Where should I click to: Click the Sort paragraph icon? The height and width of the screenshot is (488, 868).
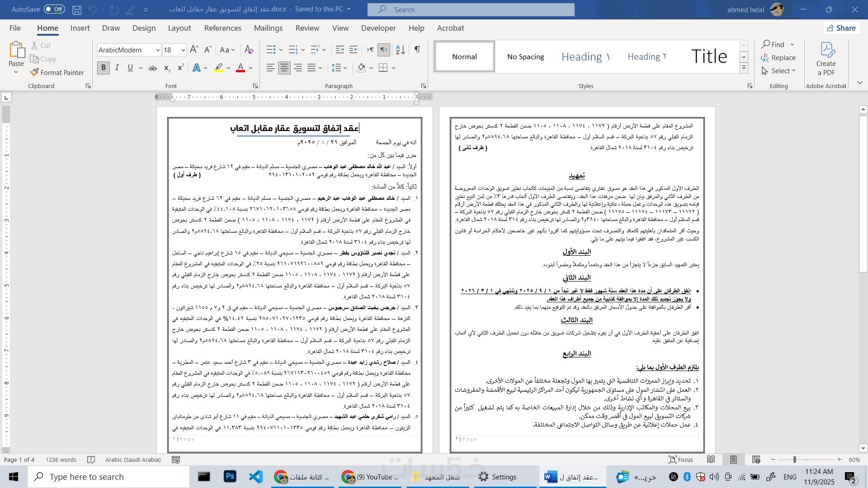point(400,50)
